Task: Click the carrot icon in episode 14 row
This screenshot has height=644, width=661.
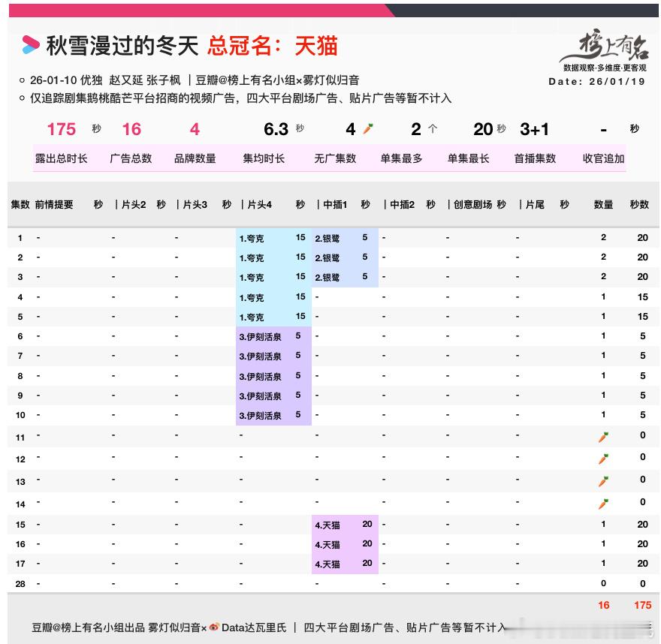Action: click(x=603, y=504)
